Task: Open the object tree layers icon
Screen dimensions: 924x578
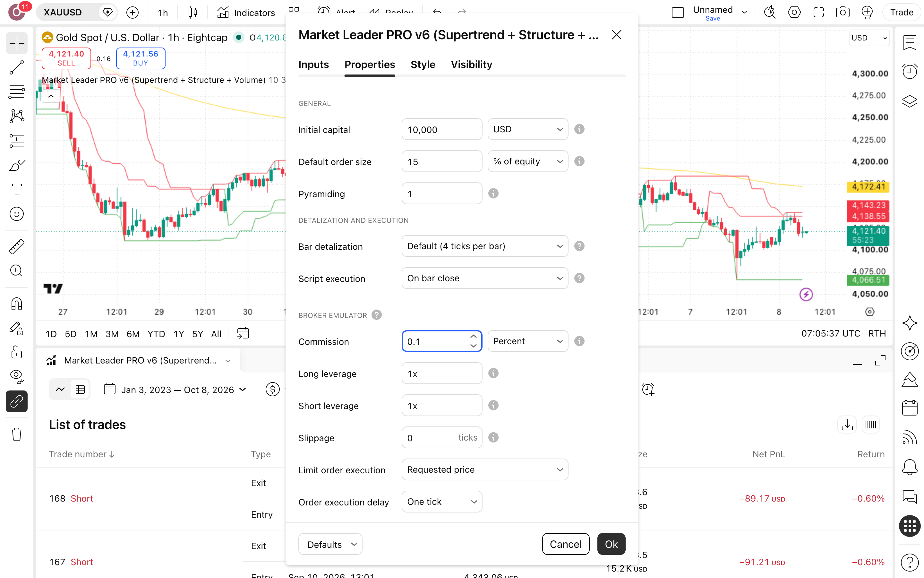Action: pyautogui.click(x=910, y=101)
